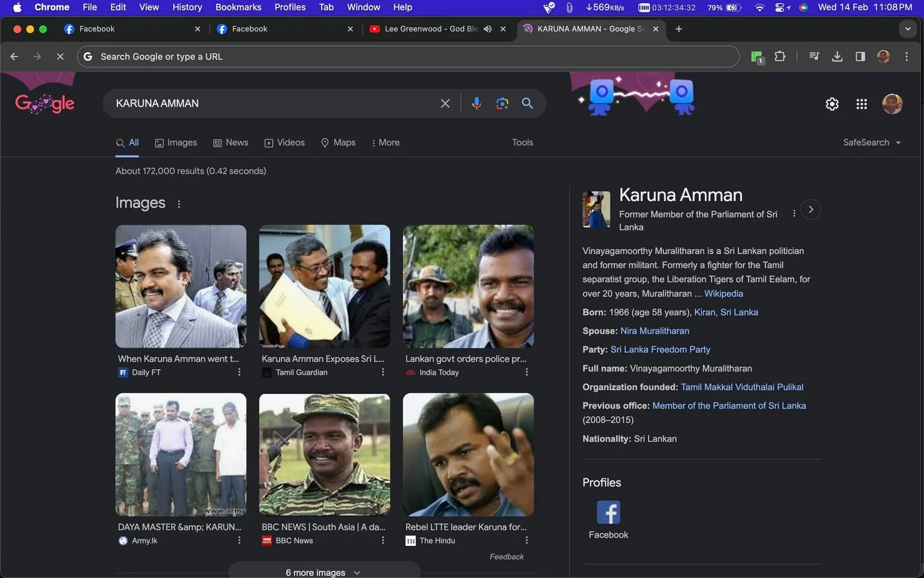Open options for The Hindu image
The height and width of the screenshot is (578, 924).
527,540
